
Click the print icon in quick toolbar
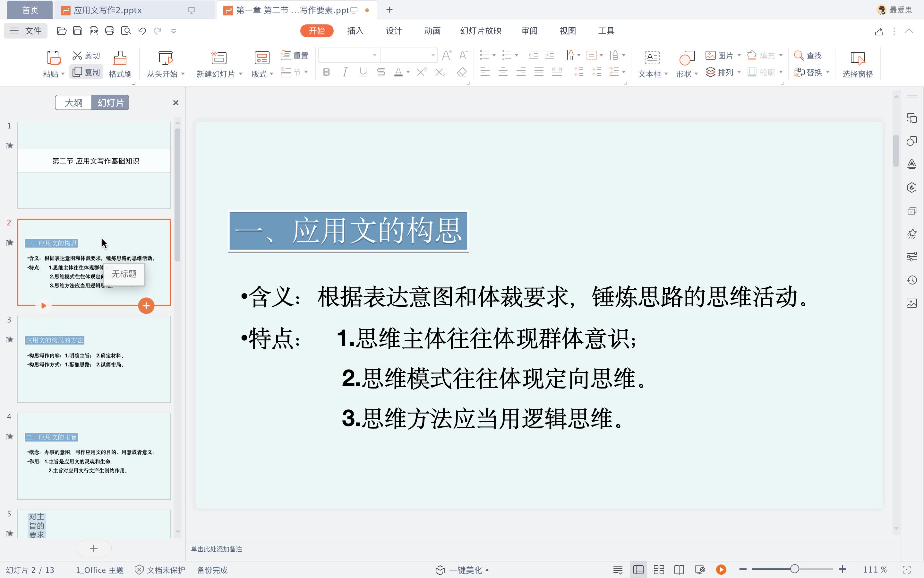pos(110,31)
